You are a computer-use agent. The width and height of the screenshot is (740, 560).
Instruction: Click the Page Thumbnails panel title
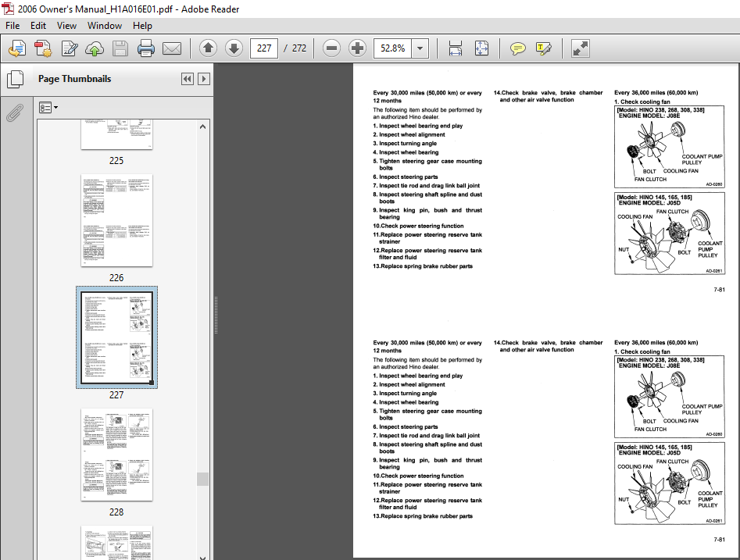[74, 79]
